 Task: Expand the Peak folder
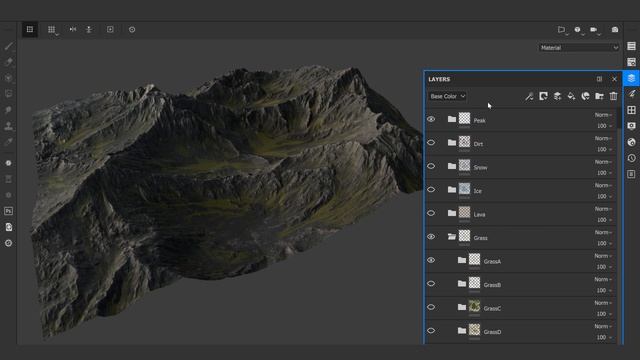[x=451, y=119]
